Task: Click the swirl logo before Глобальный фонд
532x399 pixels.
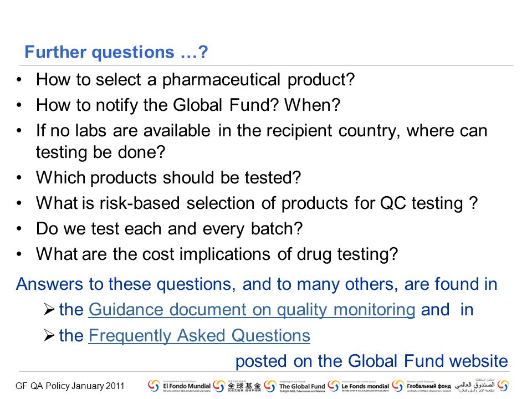Action: pos(398,386)
